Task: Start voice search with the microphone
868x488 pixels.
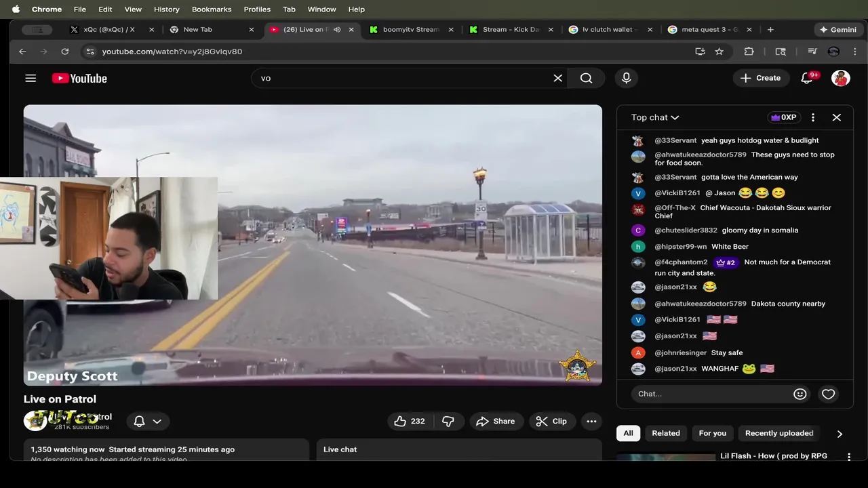Action: (x=626, y=78)
